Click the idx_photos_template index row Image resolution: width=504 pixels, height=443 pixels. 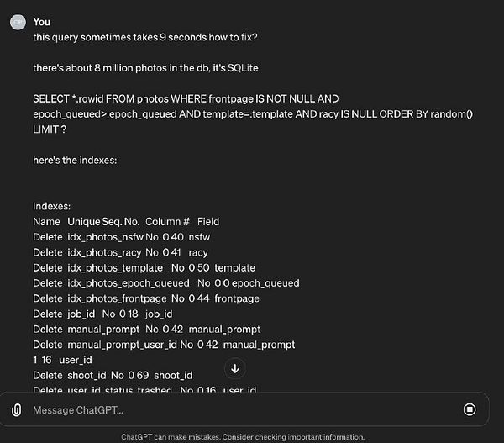pyautogui.click(x=144, y=268)
